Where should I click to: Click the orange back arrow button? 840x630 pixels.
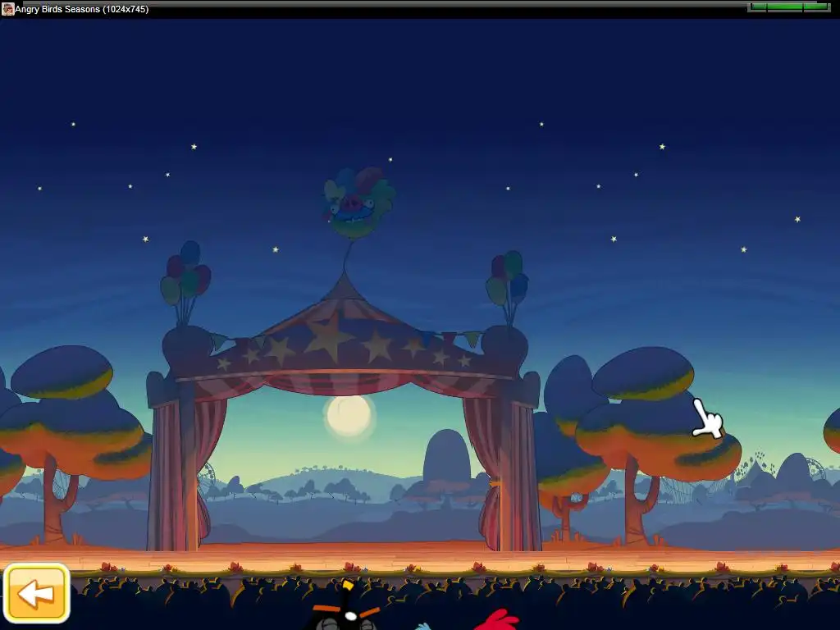(36, 593)
